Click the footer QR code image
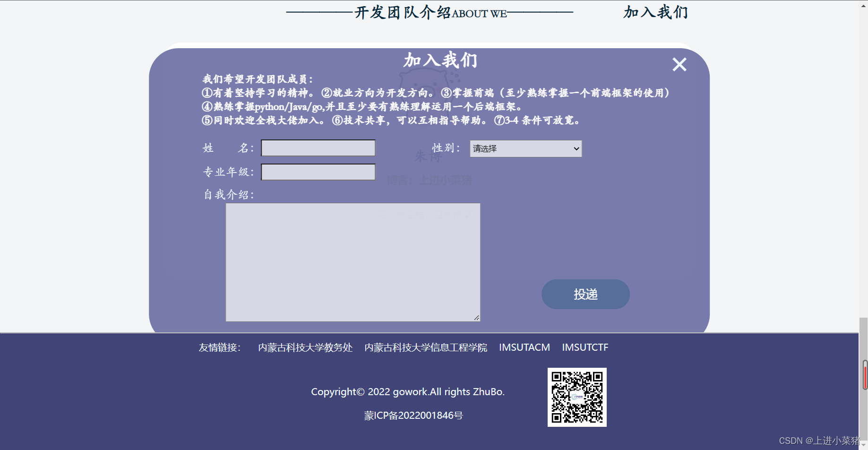The image size is (868, 450). click(x=577, y=397)
